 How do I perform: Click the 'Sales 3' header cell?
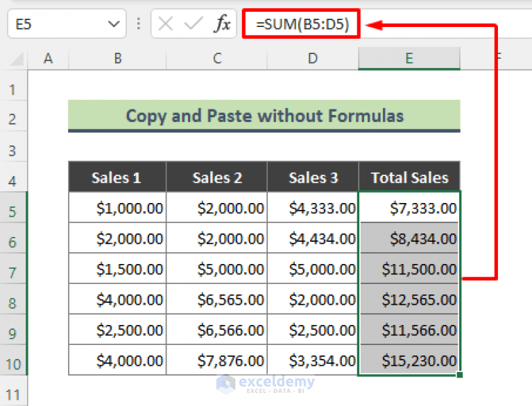313,177
